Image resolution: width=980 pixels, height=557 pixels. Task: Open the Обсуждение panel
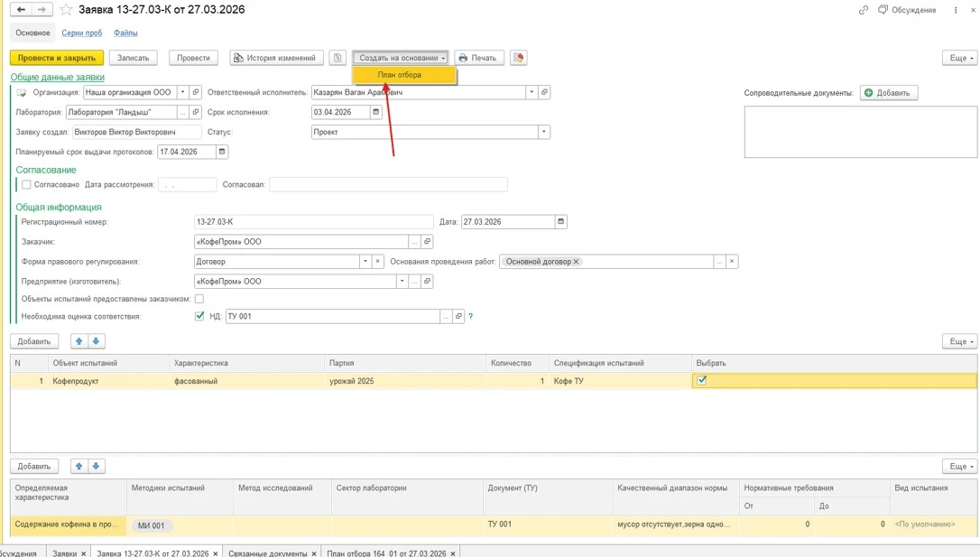908,10
